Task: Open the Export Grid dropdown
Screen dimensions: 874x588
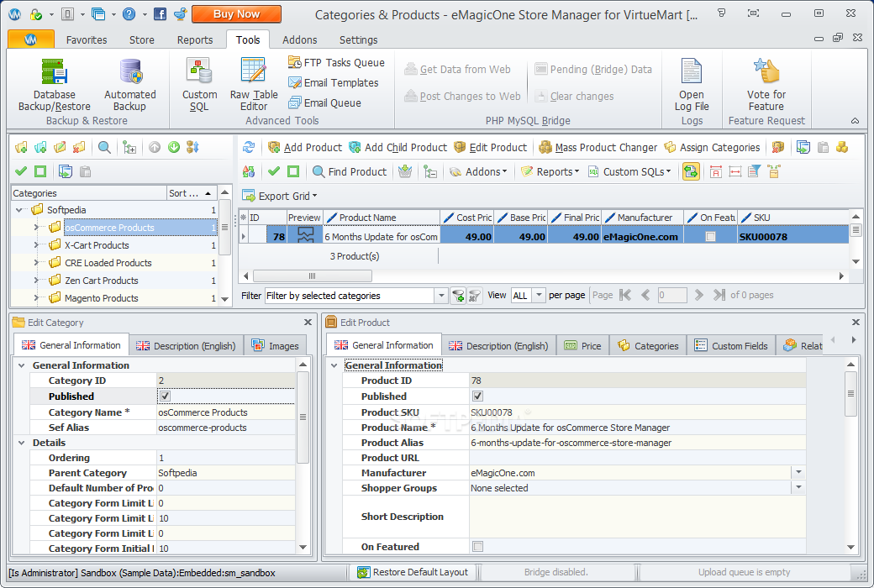Action: [x=279, y=196]
